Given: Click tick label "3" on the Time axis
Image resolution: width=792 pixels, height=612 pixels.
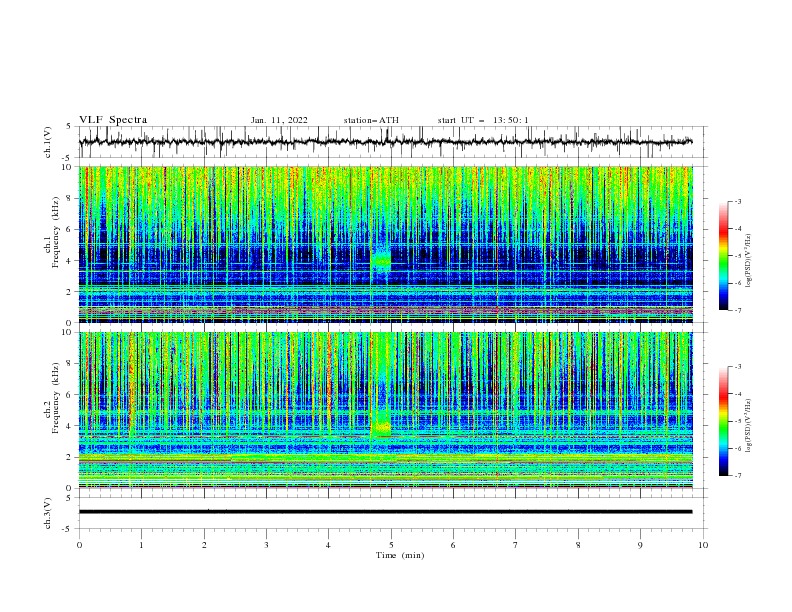Looking at the screenshot, I should tap(266, 545).
